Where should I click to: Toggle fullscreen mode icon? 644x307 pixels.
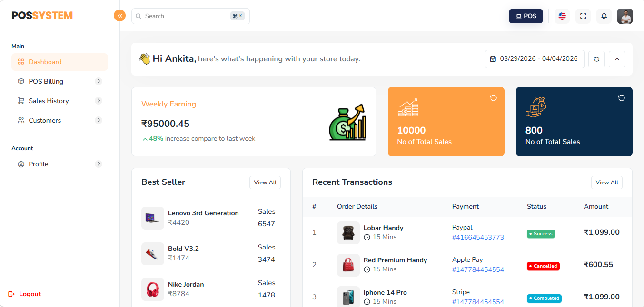583,16
